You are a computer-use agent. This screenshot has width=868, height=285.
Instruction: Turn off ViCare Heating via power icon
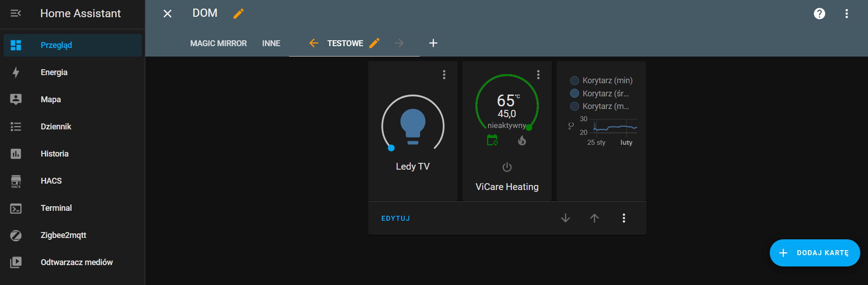(507, 167)
